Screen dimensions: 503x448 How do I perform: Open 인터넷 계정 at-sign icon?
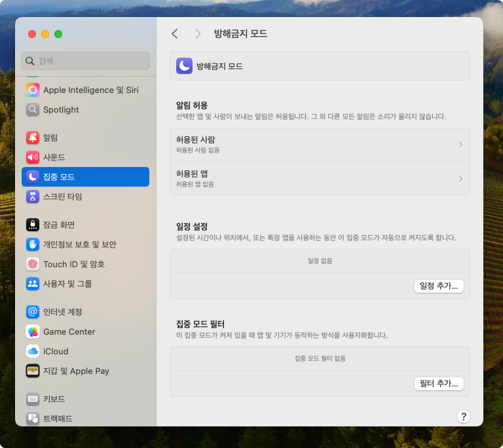coord(32,312)
